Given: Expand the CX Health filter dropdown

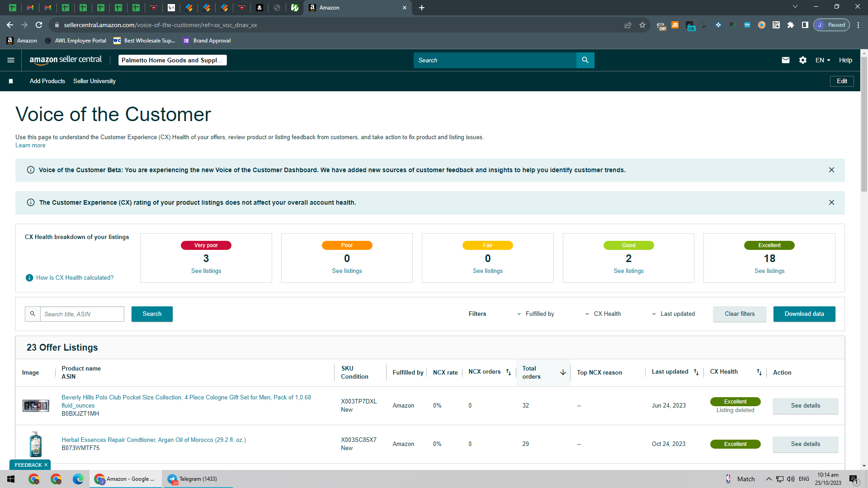Looking at the screenshot, I should point(604,314).
